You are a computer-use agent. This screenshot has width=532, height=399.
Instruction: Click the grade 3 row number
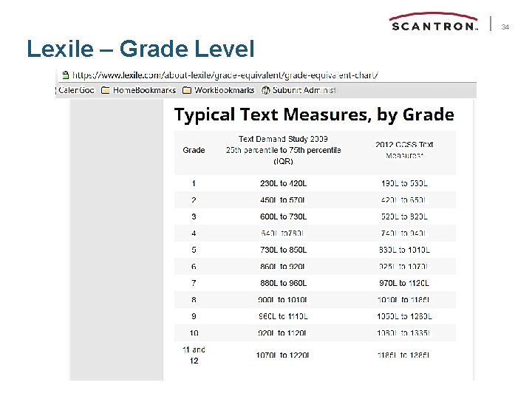194,216
